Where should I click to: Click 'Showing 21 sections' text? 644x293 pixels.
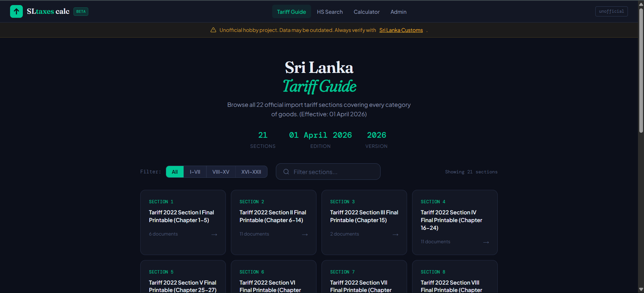[x=471, y=172]
